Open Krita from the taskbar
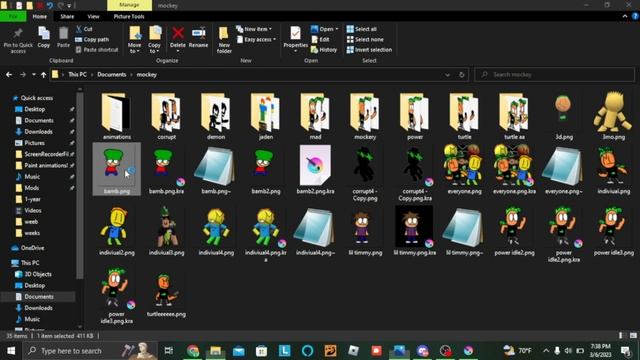 [468, 351]
